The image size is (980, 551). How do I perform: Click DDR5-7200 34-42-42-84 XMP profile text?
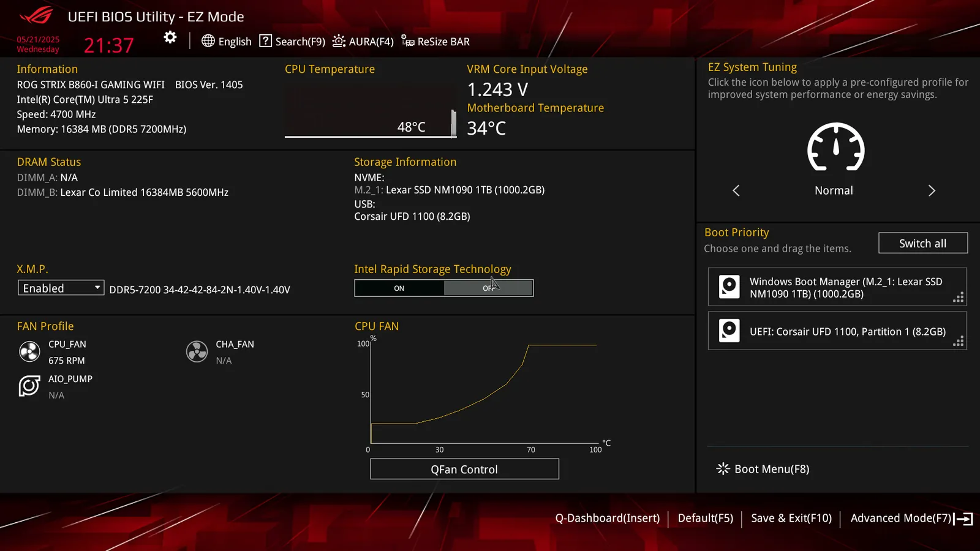pyautogui.click(x=200, y=290)
